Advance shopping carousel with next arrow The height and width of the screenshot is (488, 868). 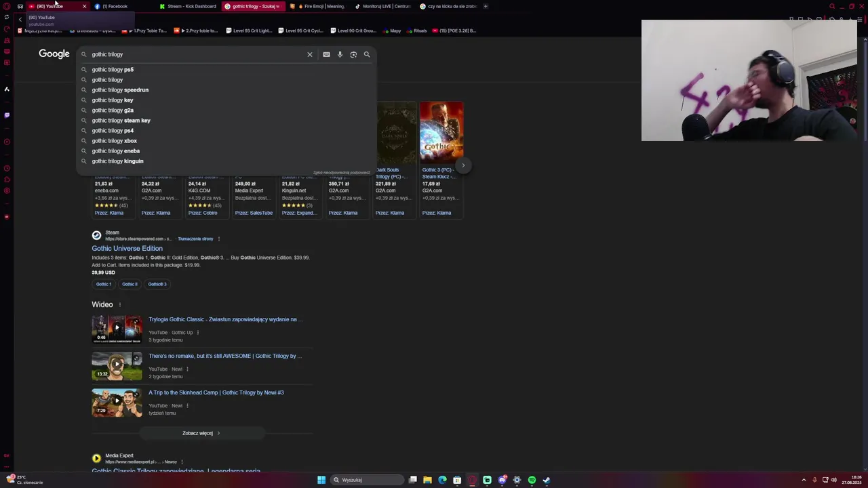[x=463, y=165]
